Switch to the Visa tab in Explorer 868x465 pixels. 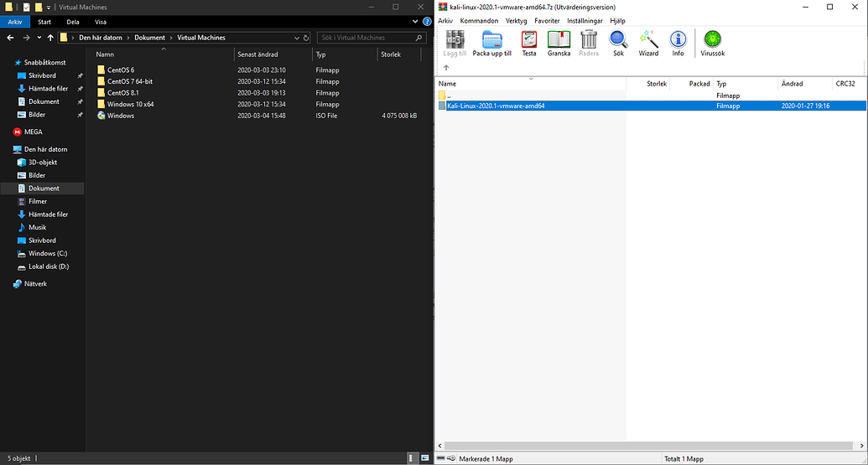click(101, 22)
